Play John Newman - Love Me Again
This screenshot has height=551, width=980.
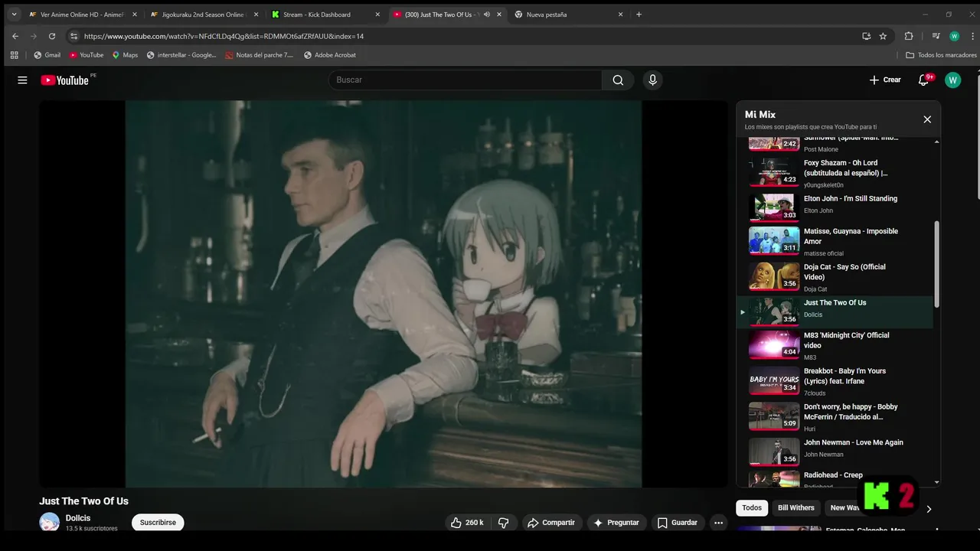click(835, 453)
